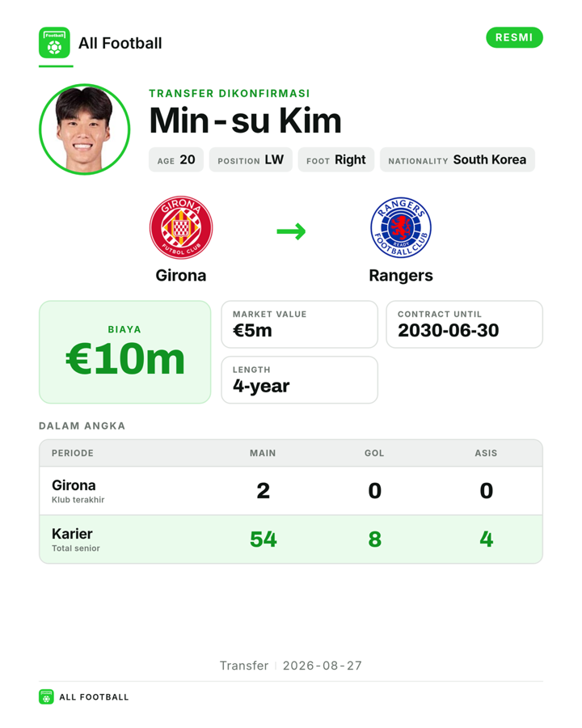Tap the Length 4-year card
Viewport: 582px width, 728px height.
pyautogui.click(x=299, y=380)
